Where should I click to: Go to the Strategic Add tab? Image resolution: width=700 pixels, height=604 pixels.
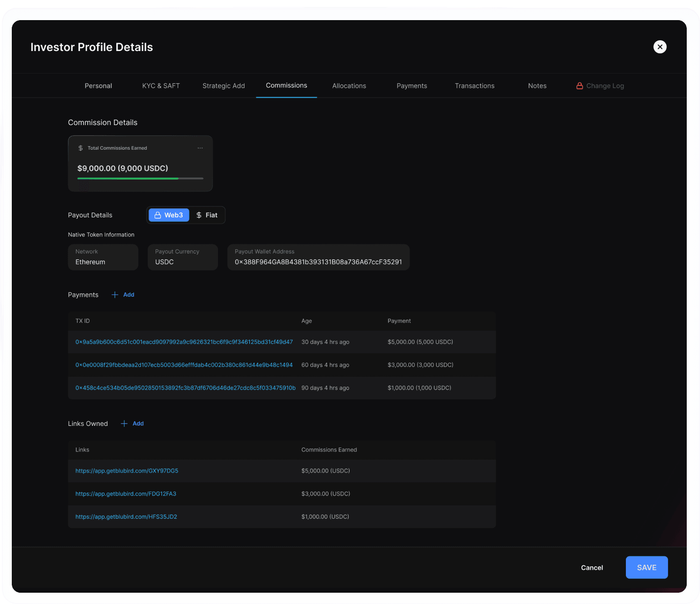pyautogui.click(x=224, y=86)
